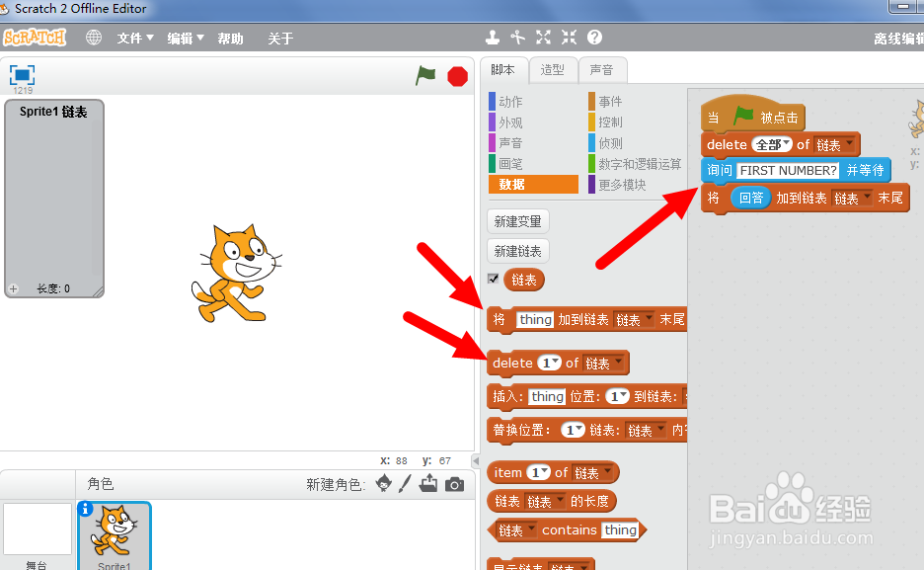The image size is (924, 570).
Task: Switch to the 造型 tab
Action: click(552, 70)
